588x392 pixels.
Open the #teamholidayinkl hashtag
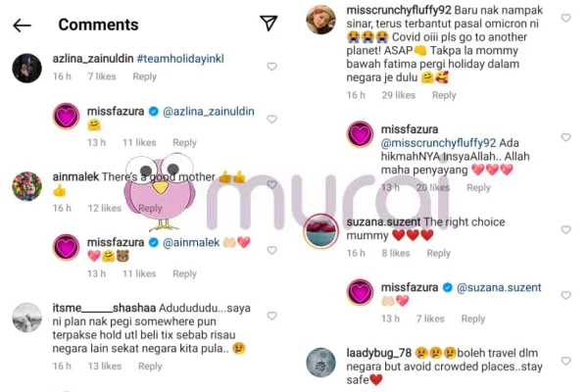180,59
